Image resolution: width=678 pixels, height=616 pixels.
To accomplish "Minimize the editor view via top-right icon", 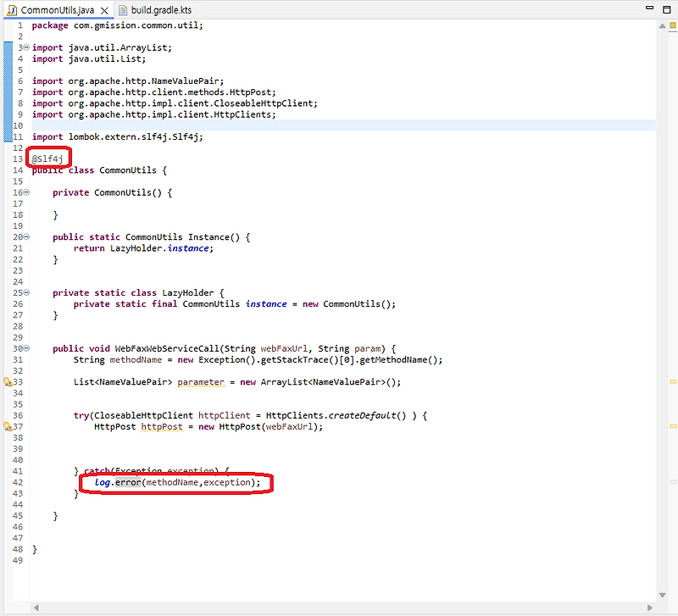I will click(647, 10).
